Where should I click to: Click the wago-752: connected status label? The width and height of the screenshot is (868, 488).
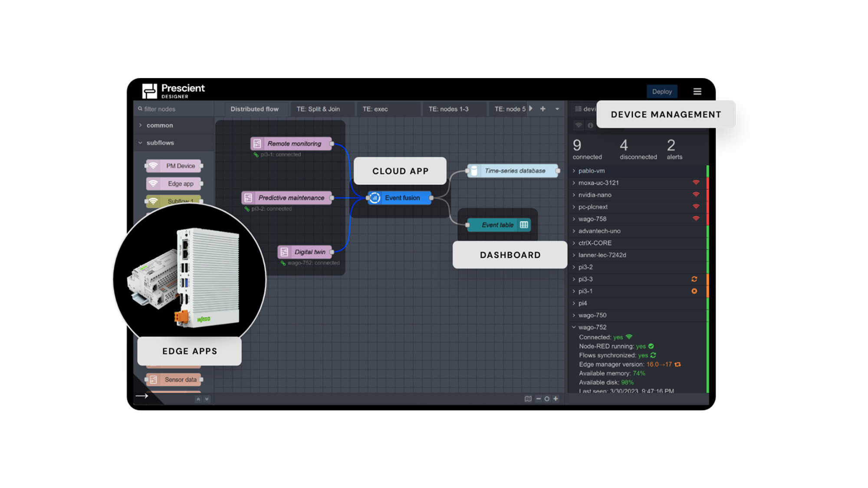(313, 263)
